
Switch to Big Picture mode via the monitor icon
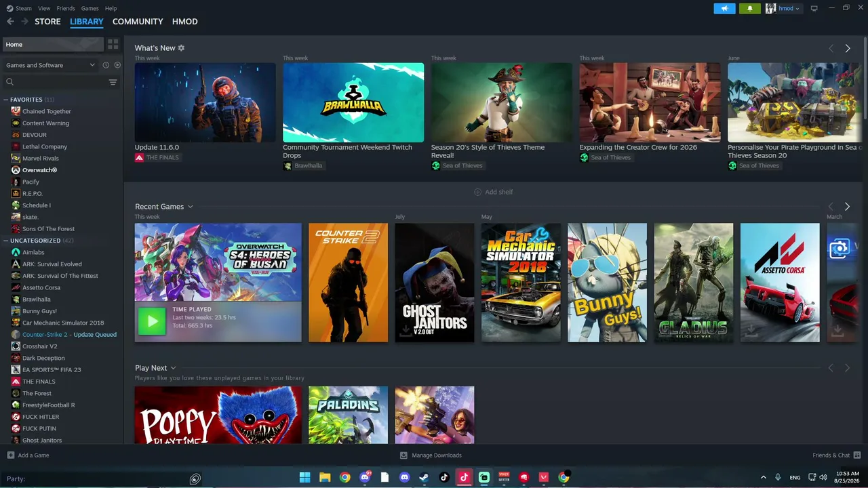pyautogui.click(x=814, y=8)
